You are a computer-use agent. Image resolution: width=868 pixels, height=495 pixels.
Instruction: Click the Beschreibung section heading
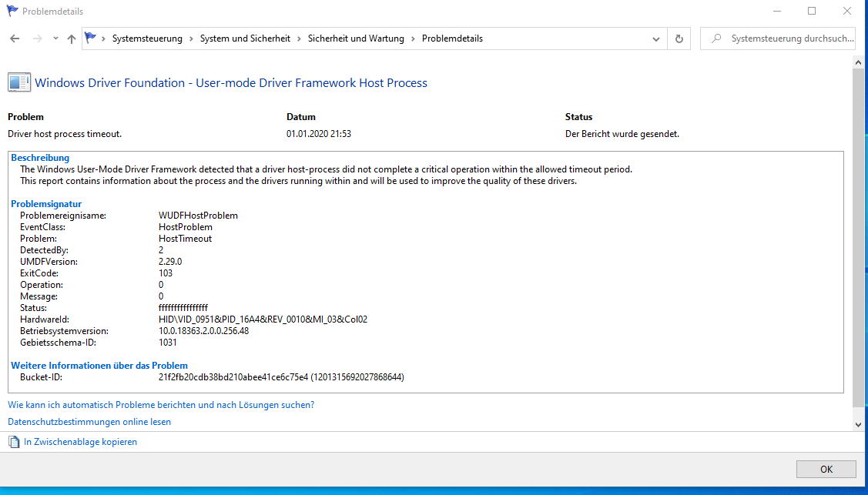coord(40,158)
